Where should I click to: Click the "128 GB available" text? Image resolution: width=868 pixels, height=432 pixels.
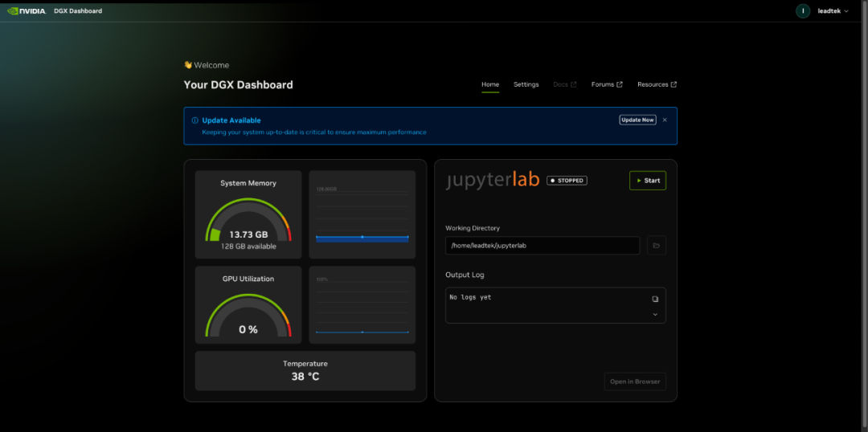(x=248, y=247)
